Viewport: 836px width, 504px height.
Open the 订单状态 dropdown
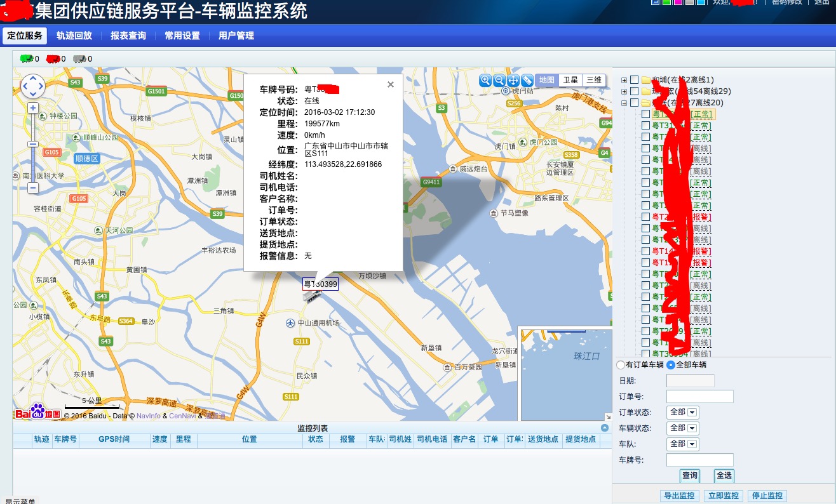[683, 412]
